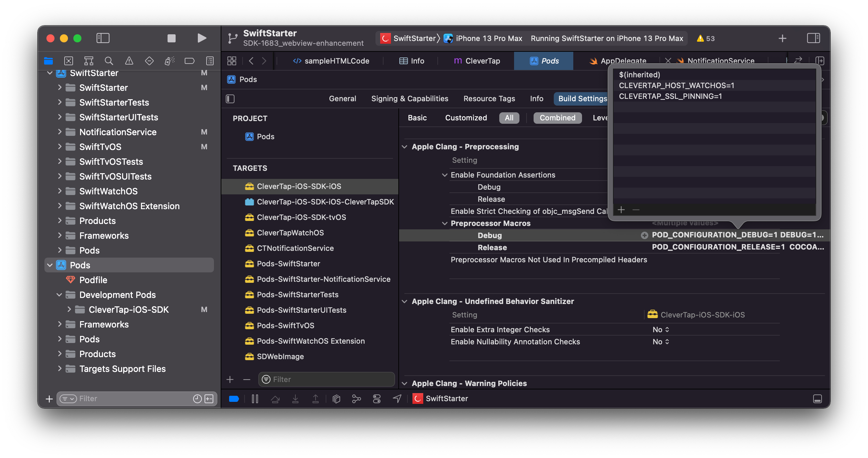Viewport: 868px width, 458px height.
Task: Toggle the left navigator sidebar visibility
Action: click(x=103, y=38)
